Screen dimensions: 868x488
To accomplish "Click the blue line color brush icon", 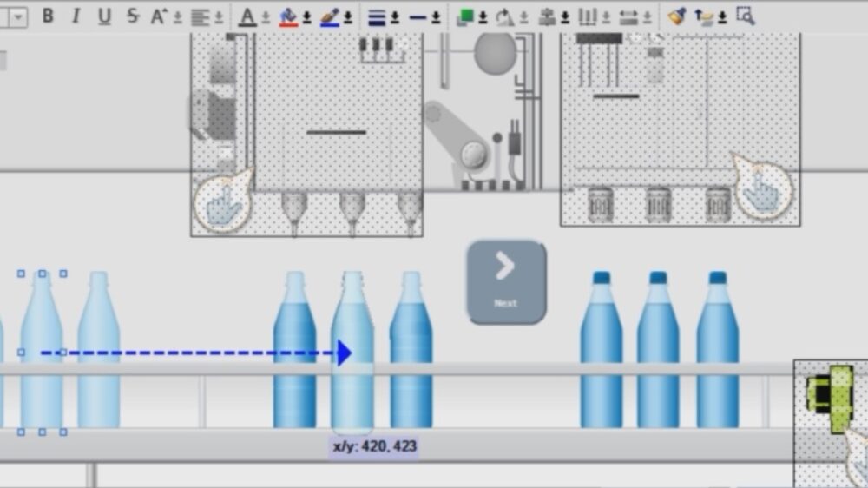I will click(x=329, y=17).
